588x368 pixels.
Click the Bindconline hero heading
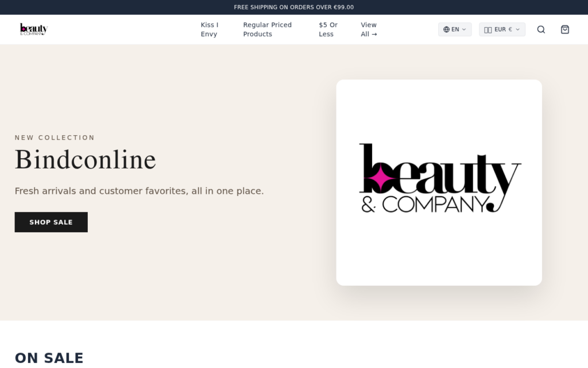pyautogui.click(x=85, y=160)
